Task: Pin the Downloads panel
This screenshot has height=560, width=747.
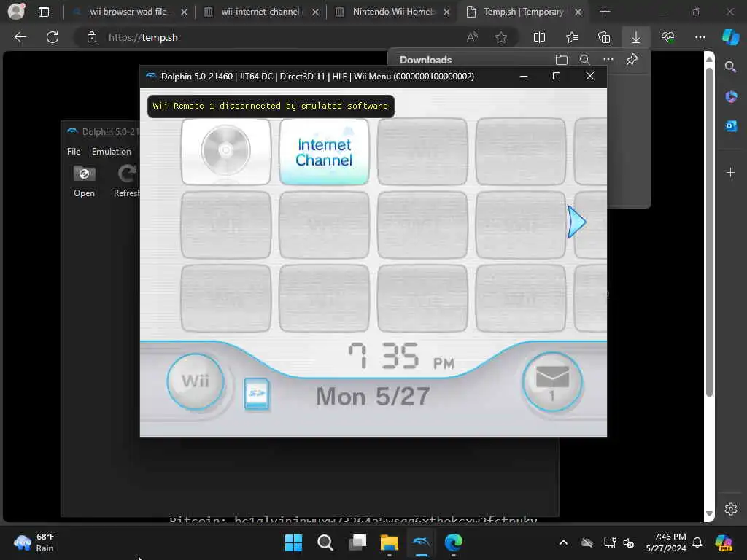Action: point(632,60)
